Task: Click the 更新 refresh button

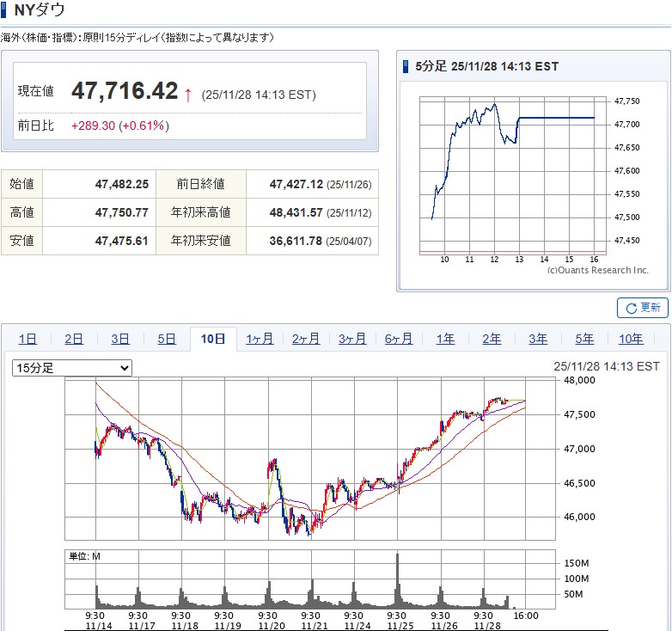Action: tap(642, 308)
